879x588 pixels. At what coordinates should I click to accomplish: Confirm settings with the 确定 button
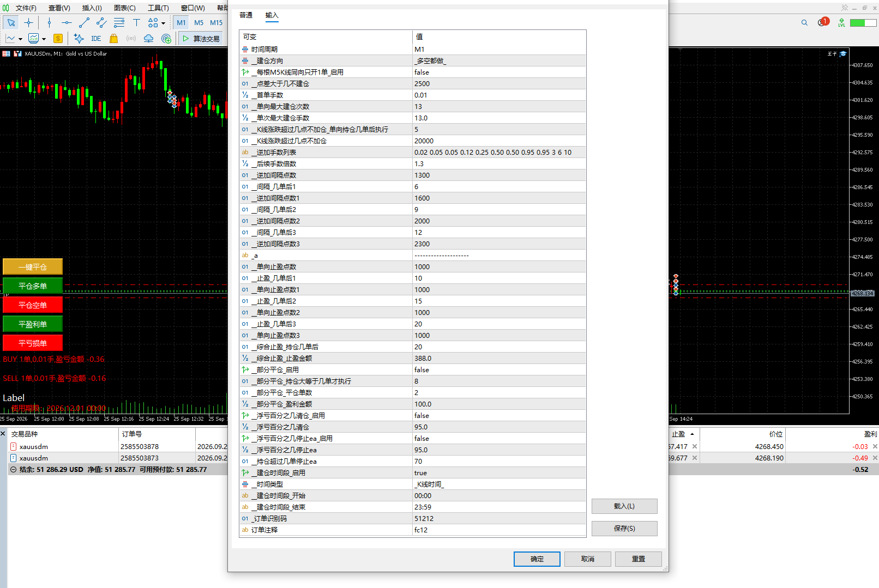coord(537,559)
